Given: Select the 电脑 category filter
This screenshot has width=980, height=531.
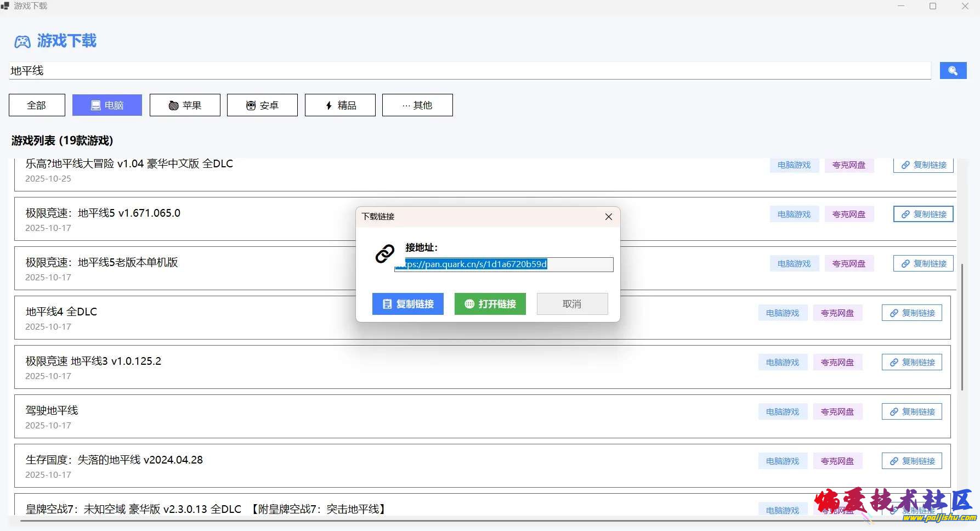Looking at the screenshot, I should coord(107,105).
